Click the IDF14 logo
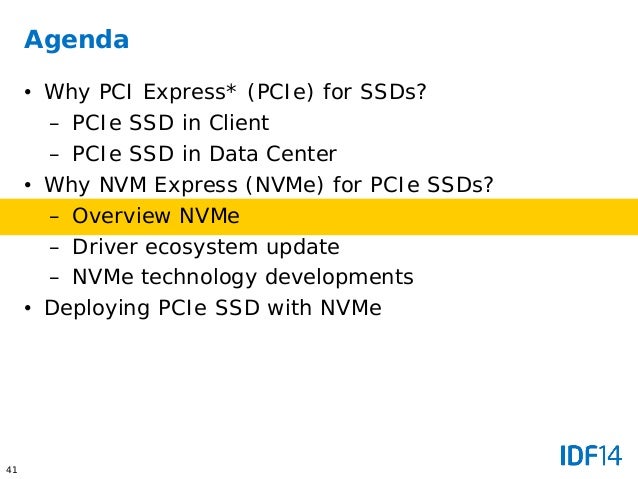This screenshot has width=638, height=479. [591, 456]
